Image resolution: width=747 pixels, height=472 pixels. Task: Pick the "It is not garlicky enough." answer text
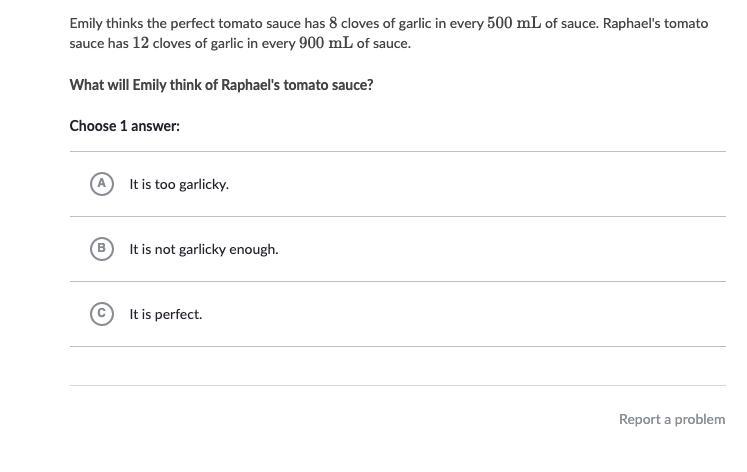coord(204,250)
